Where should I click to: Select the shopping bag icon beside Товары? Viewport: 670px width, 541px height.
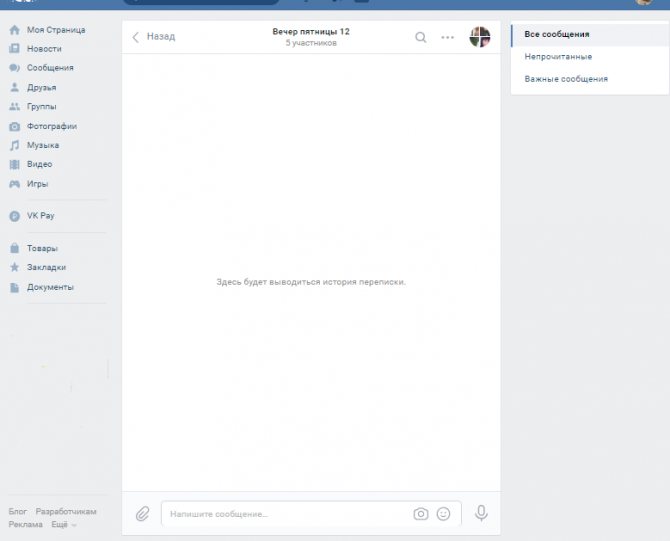15,248
